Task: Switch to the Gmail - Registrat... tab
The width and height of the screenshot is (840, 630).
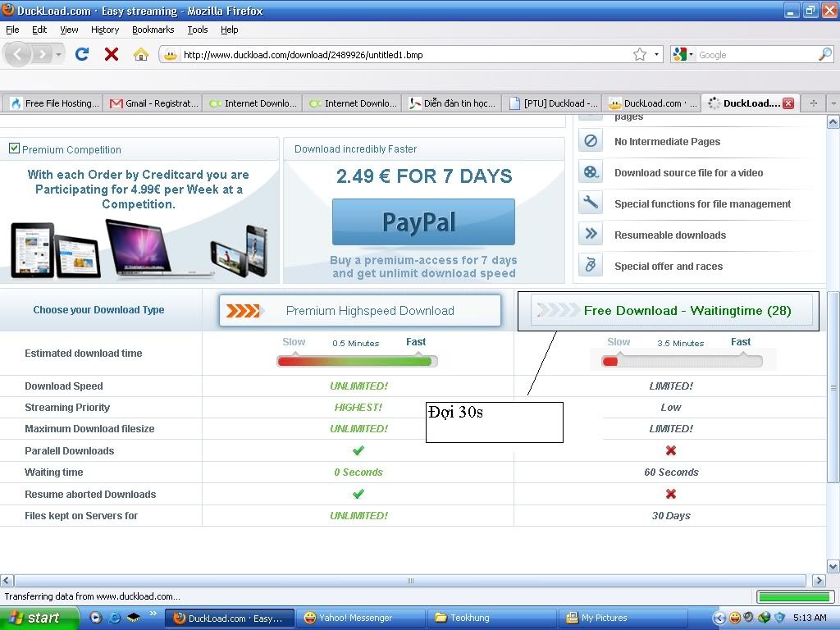Action: pos(153,103)
